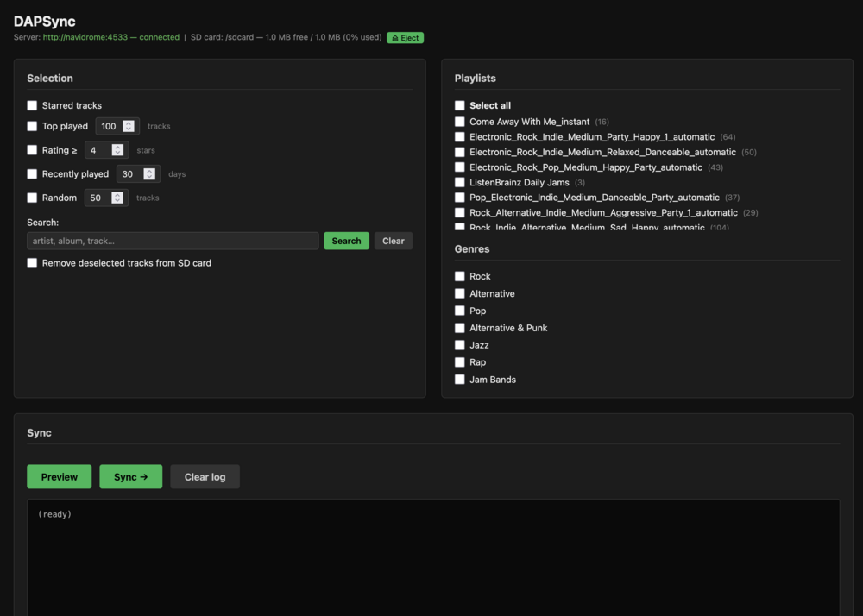Click the Preview button

click(60, 477)
